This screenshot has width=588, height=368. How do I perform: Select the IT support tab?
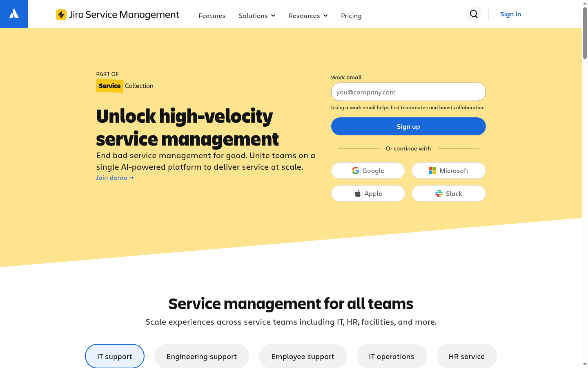click(115, 356)
